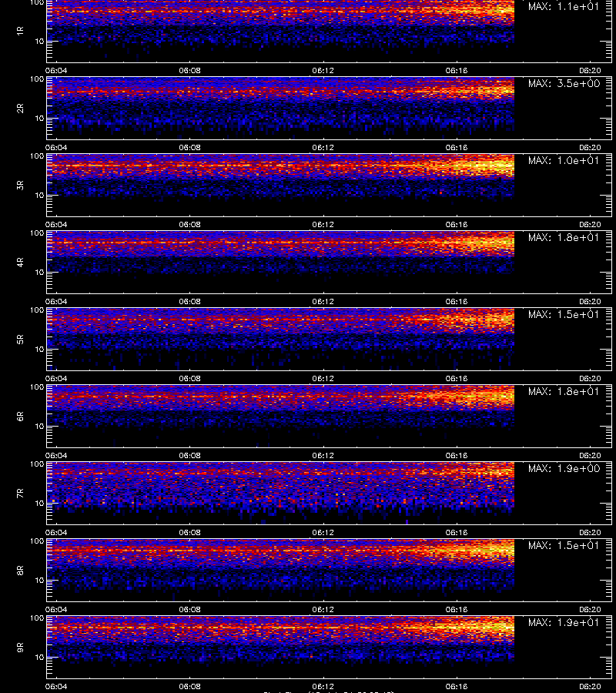This screenshot has height=693, width=616.
Task: Click the 1R panel axis label
Action: [x=20, y=31]
